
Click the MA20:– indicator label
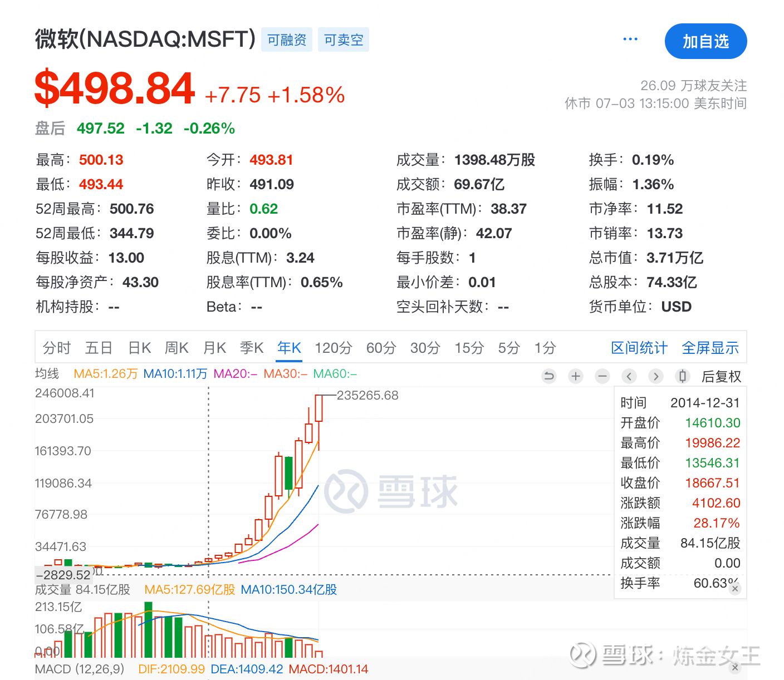[236, 374]
